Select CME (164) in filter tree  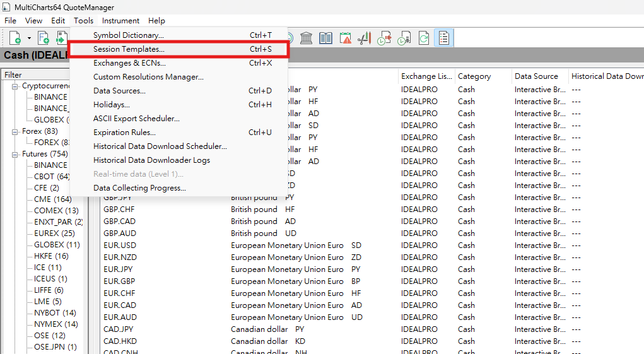(x=53, y=199)
